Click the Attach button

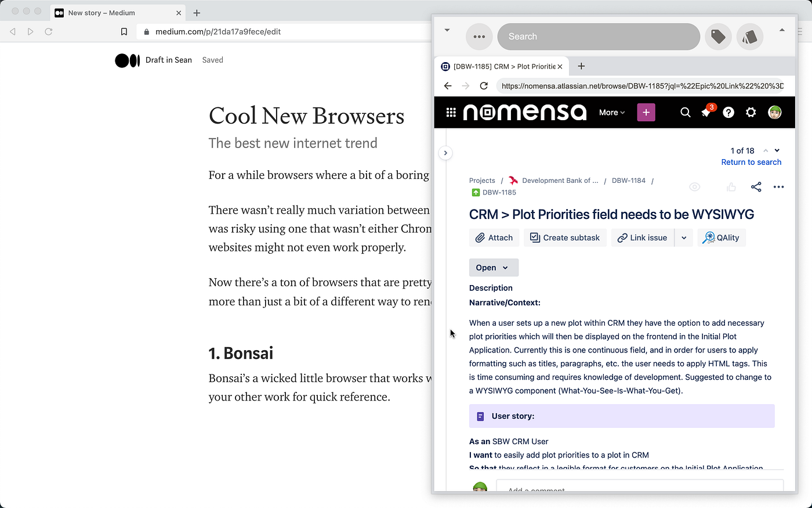point(494,238)
